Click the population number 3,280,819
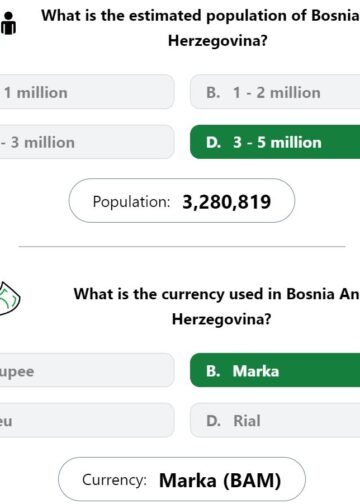This screenshot has width=360, height=504. [227, 202]
